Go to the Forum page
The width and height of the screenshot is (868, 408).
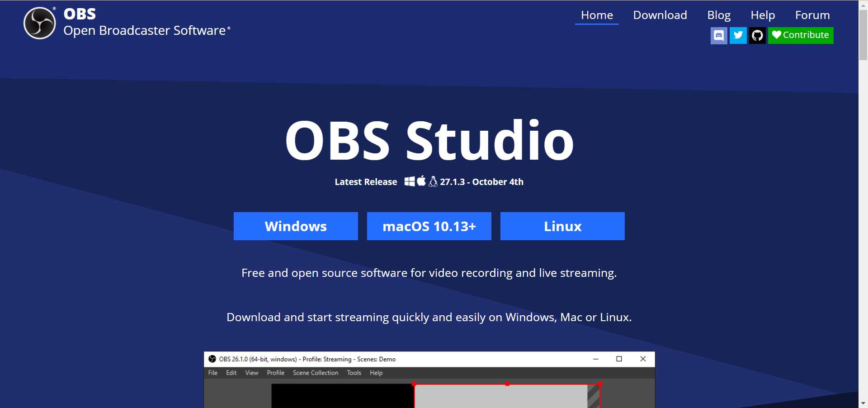click(x=812, y=15)
